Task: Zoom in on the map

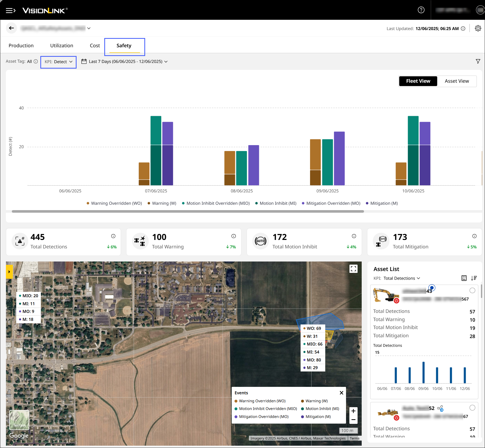Action: tap(353, 411)
